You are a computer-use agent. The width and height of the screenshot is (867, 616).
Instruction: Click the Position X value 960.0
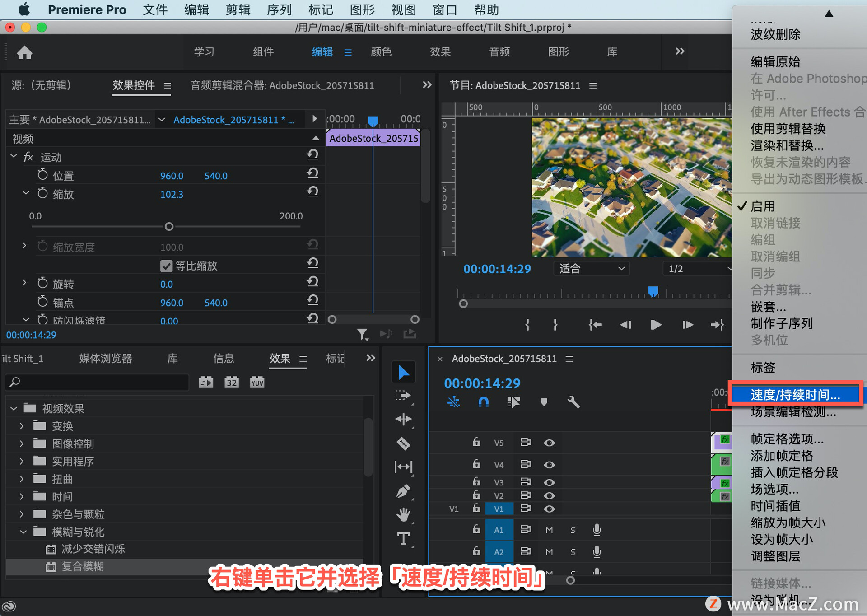[172, 176]
